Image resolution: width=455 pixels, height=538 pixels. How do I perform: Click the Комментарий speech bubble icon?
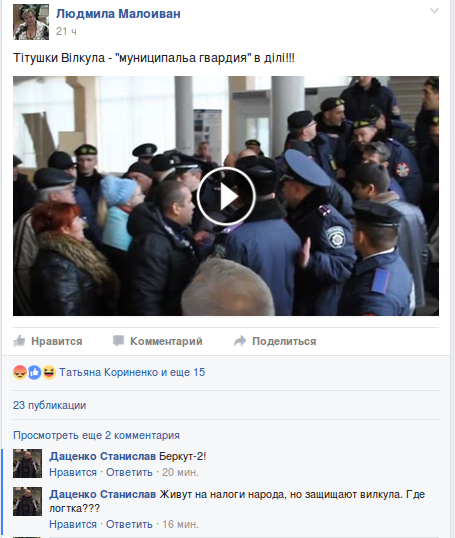tap(118, 341)
